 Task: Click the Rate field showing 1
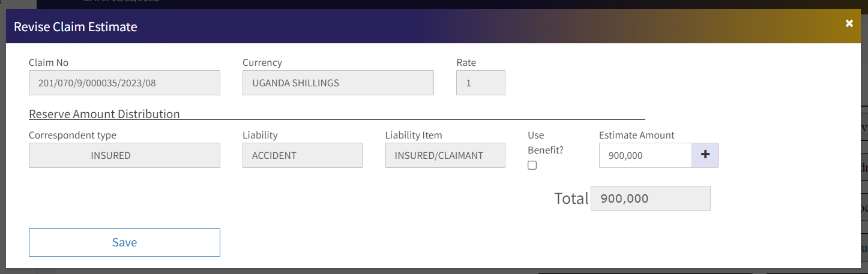click(x=480, y=83)
